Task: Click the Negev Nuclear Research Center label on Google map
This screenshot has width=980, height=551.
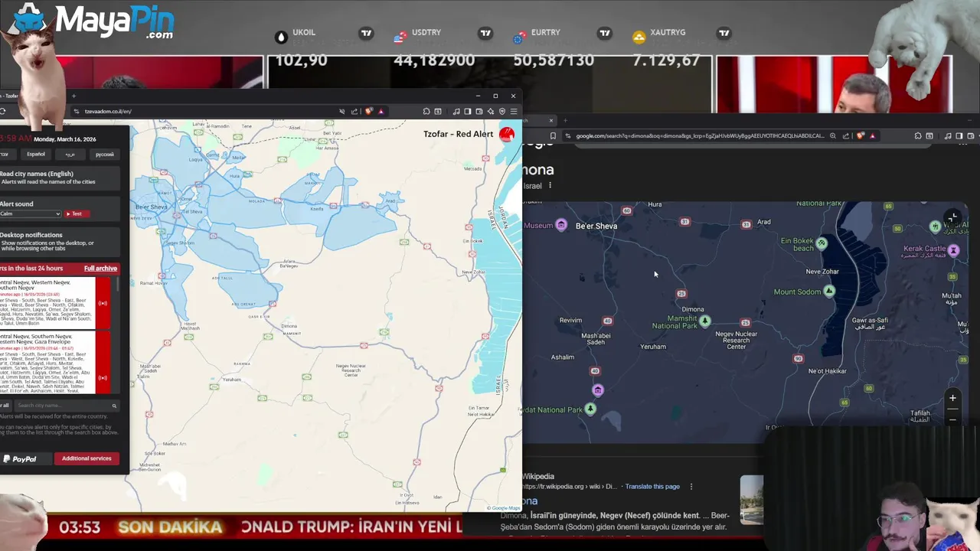Action: 737,340
